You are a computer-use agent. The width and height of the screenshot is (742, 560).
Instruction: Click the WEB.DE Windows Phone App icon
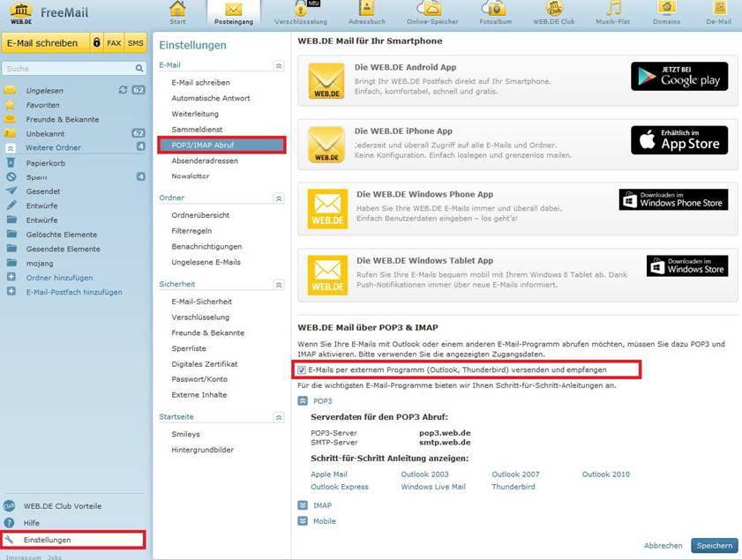click(x=327, y=209)
